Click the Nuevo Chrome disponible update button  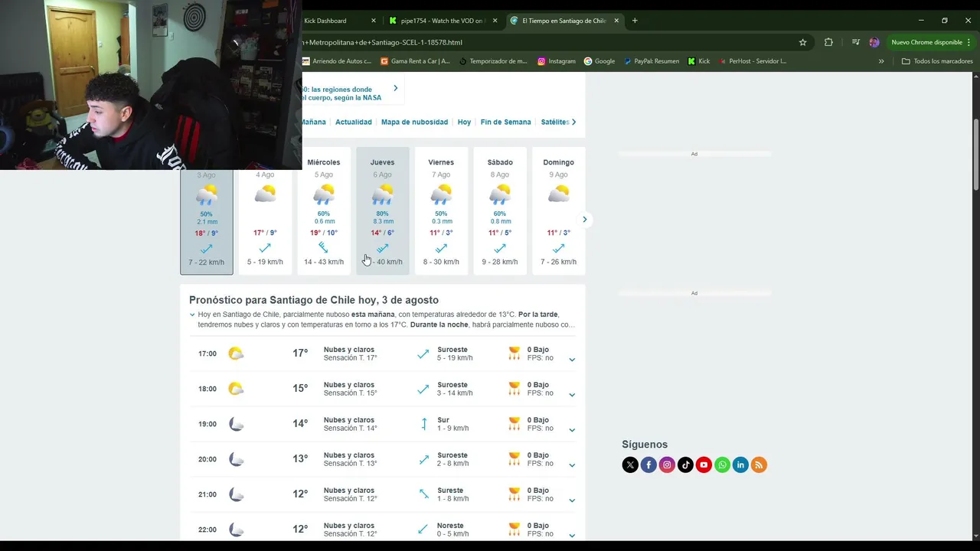(930, 42)
